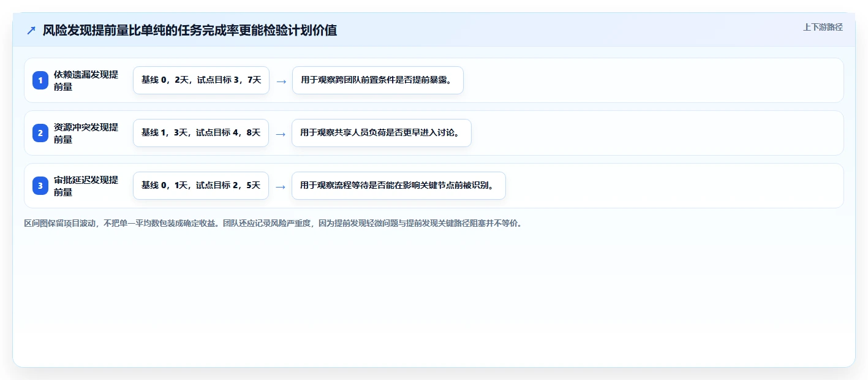The width and height of the screenshot is (868, 380).
Task: Click the trend arrow icon beside the title
Action: point(31,30)
